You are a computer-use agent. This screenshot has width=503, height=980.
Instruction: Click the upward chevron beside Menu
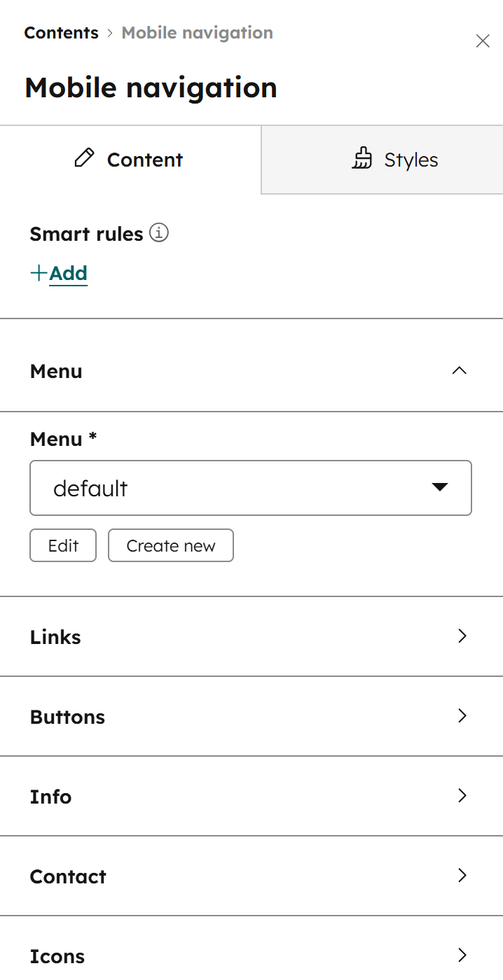click(459, 370)
